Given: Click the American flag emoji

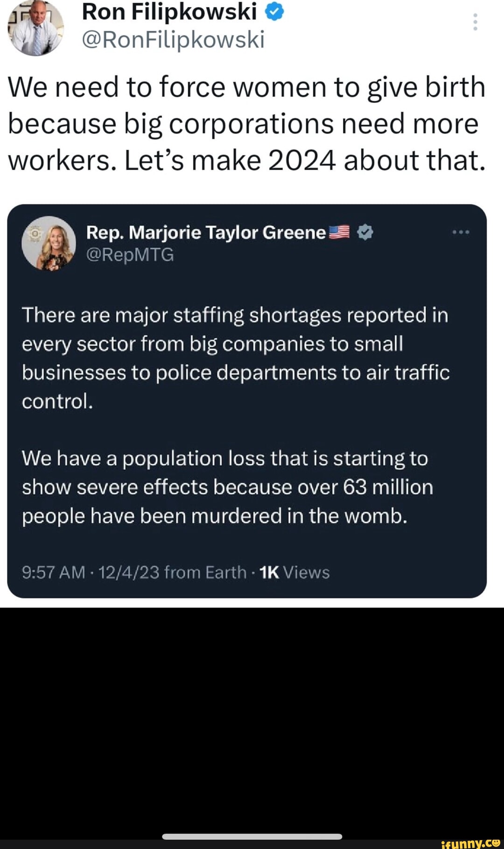Looking at the screenshot, I should tap(339, 232).
